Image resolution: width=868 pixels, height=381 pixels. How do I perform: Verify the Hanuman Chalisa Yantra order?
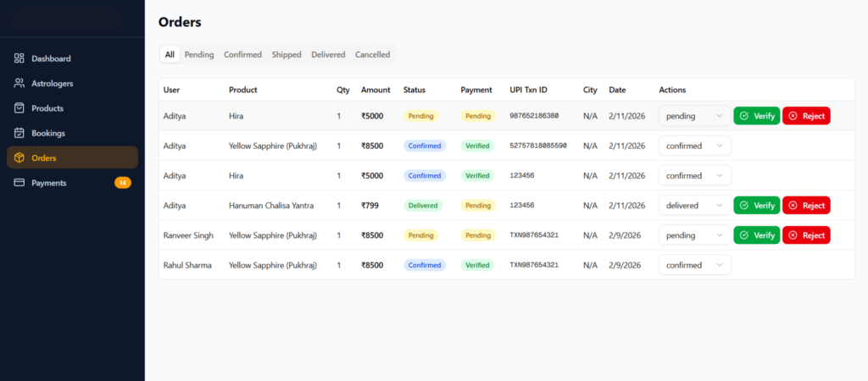[756, 205]
